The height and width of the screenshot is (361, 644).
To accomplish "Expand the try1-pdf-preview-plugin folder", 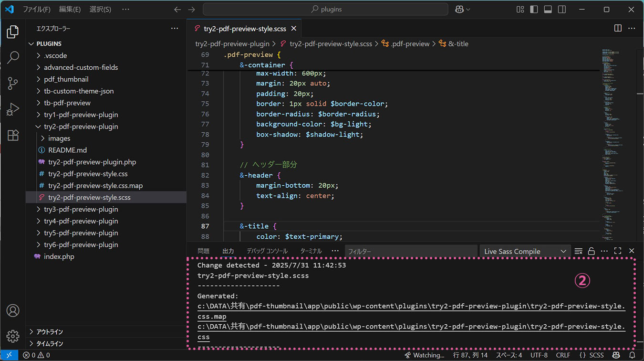I will click(106, 115).
